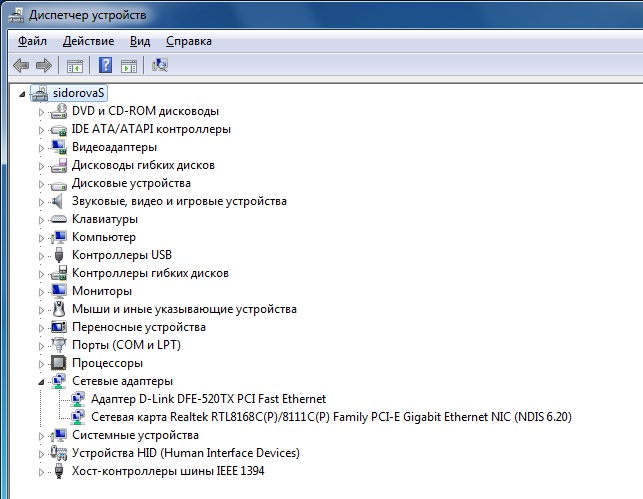The image size is (643, 499).
Task: Click the DVD и CD-ROM дисководы icon
Action: 59,111
